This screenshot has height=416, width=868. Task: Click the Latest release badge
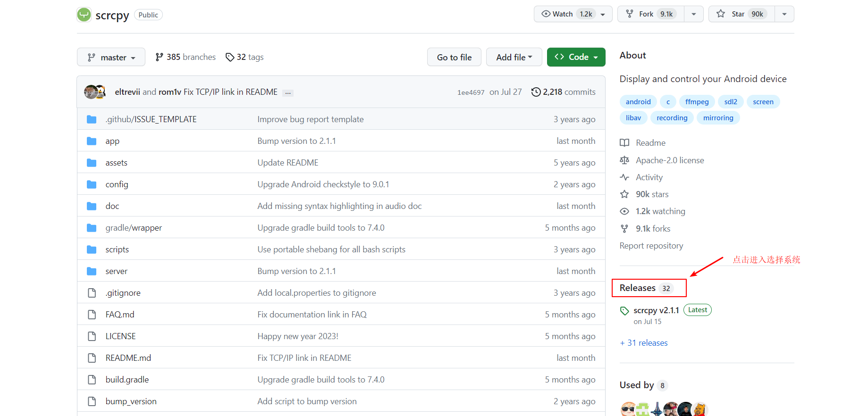[x=698, y=310]
